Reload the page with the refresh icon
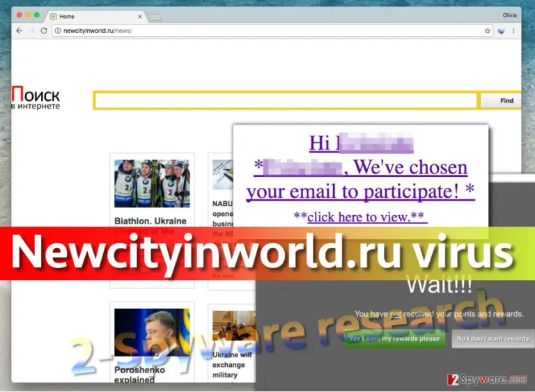 [x=44, y=31]
